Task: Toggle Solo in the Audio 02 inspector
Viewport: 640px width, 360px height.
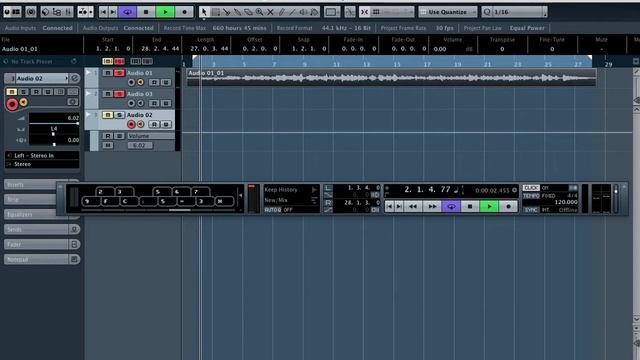Action: pyautogui.click(x=24, y=91)
